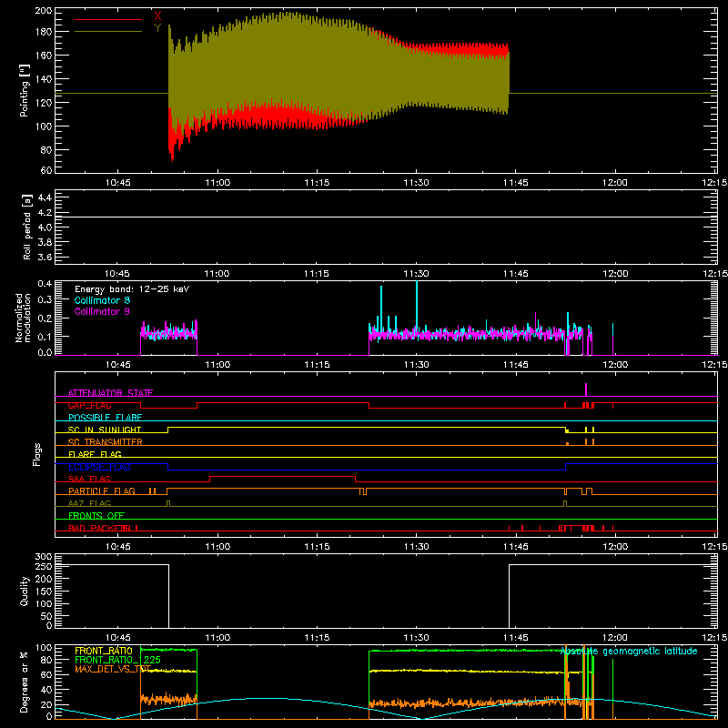Click the green 'FRONTS_OFF' label

click(96, 515)
